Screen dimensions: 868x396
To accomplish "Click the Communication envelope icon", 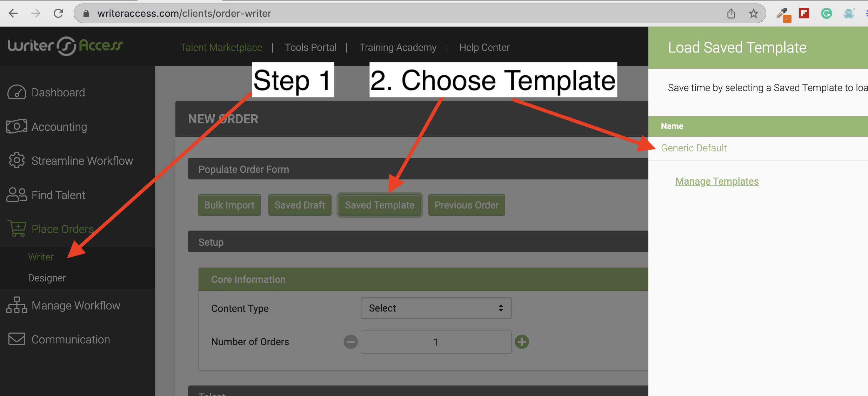I will click(x=17, y=339).
